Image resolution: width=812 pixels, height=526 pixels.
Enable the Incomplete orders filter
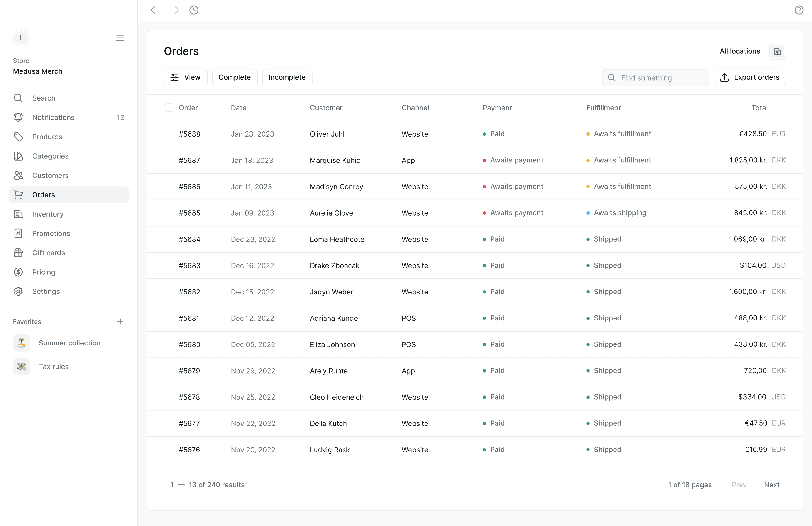[286, 77]
